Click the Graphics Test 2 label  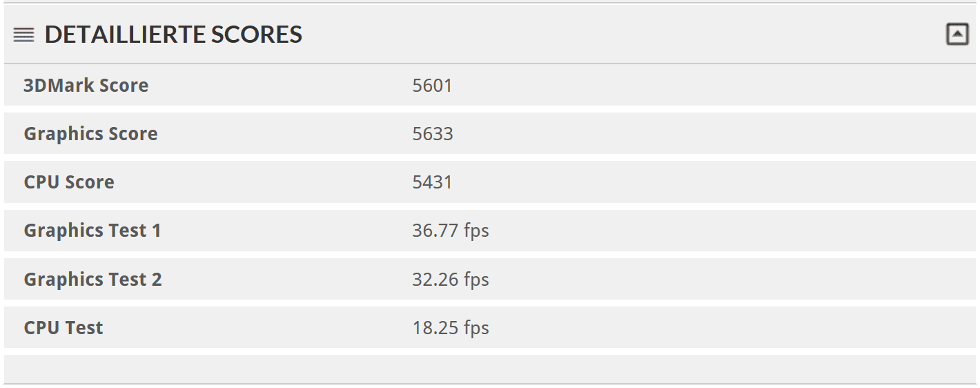coord(93,279)
